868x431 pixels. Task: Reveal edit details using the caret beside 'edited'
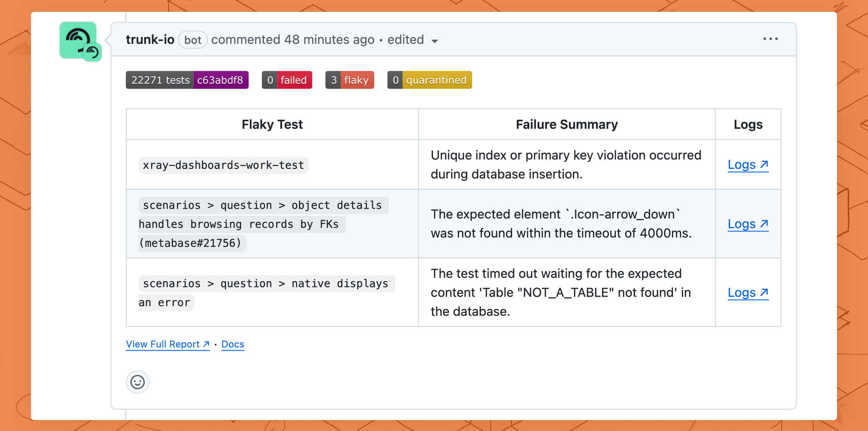(x=436, y=41)
